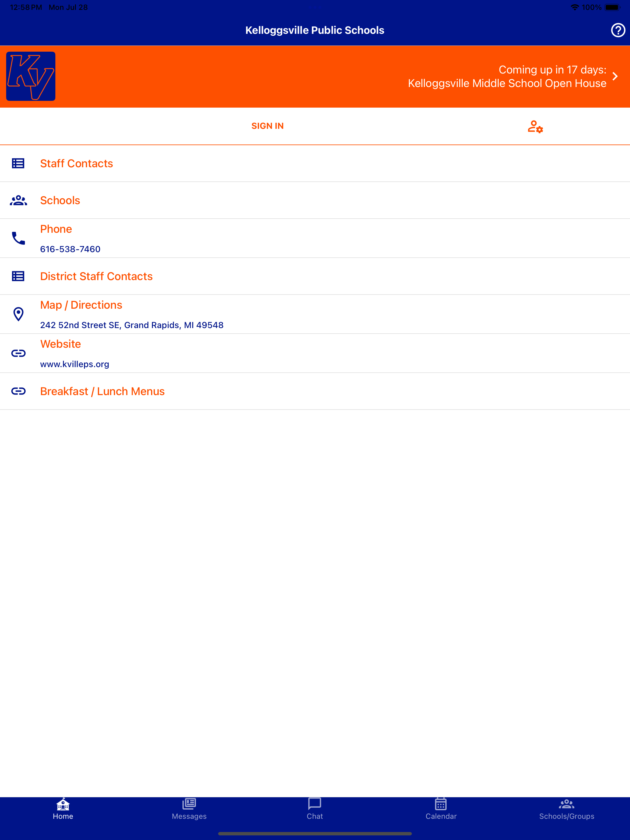Open Staff Contacts
630x840 pixels.
[x=315, y=163]
